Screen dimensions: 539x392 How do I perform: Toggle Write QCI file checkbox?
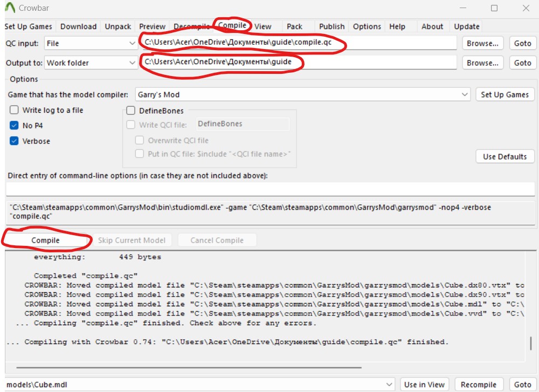130,125
